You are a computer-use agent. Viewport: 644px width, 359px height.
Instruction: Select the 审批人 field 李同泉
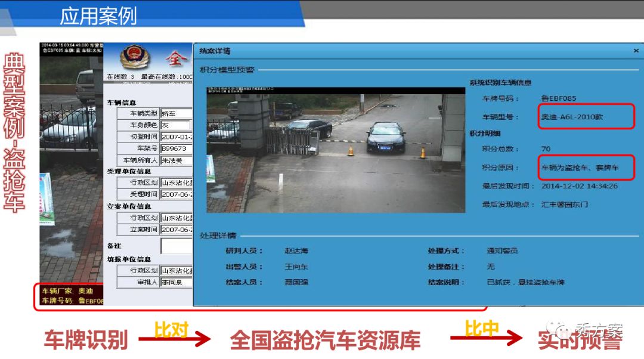pos(176,282)
